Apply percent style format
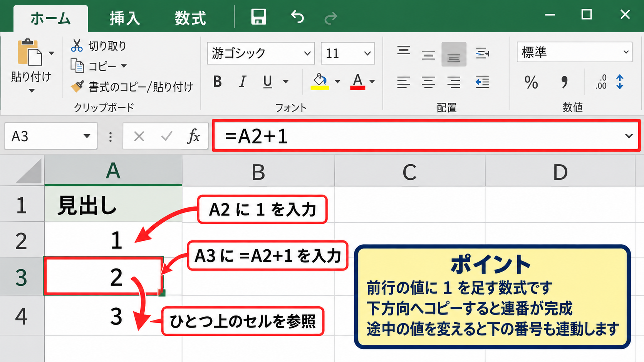 pos(531,82)
